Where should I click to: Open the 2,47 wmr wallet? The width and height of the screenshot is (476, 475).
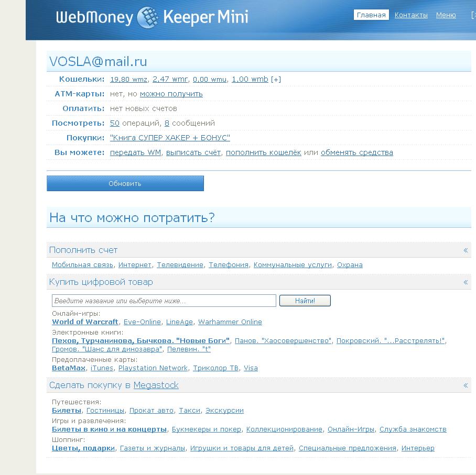coord(170,80)
